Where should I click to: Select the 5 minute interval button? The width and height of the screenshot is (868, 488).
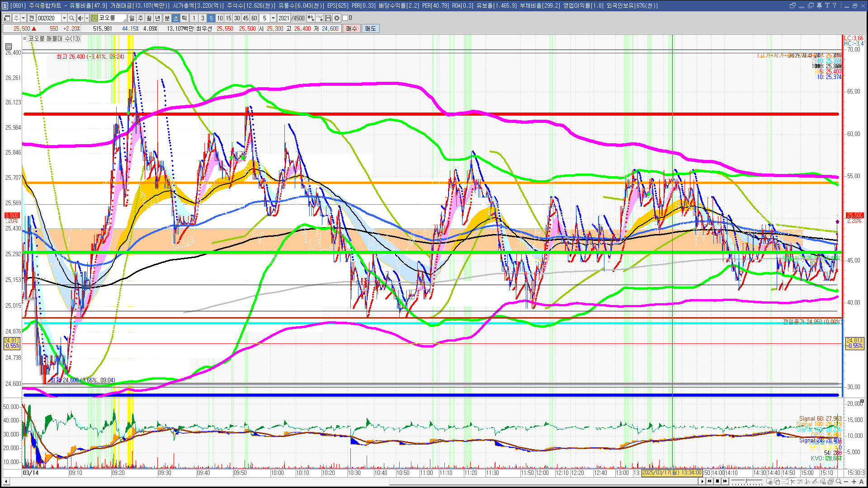point(211,18)
